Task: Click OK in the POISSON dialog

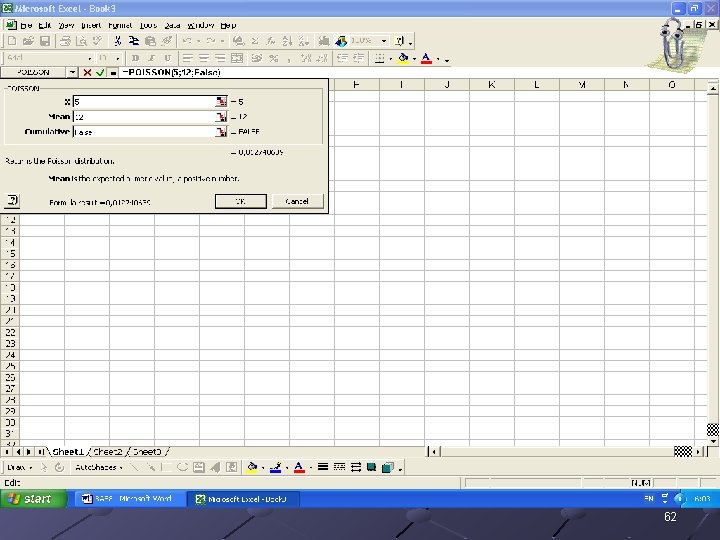Action: click(241, 201)
